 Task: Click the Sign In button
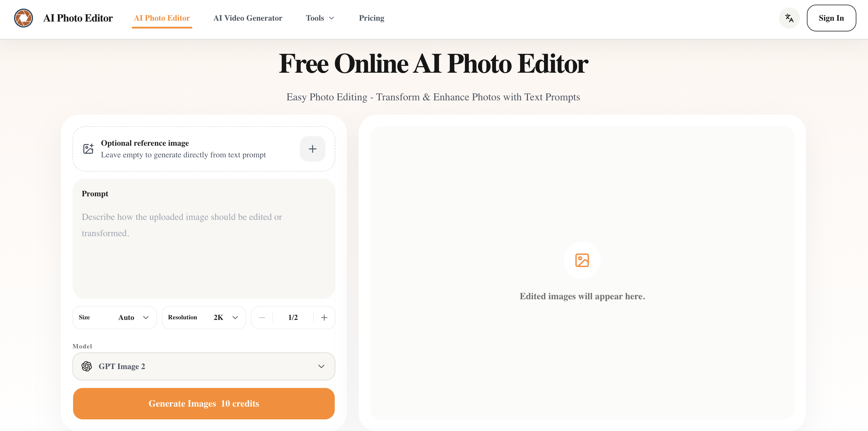[x=831, y=18]
